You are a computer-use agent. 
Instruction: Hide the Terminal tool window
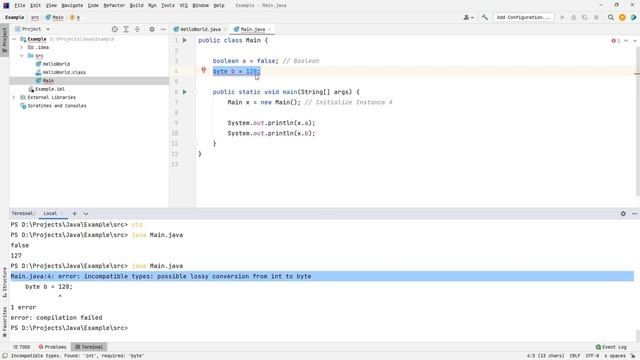[634, 213]
